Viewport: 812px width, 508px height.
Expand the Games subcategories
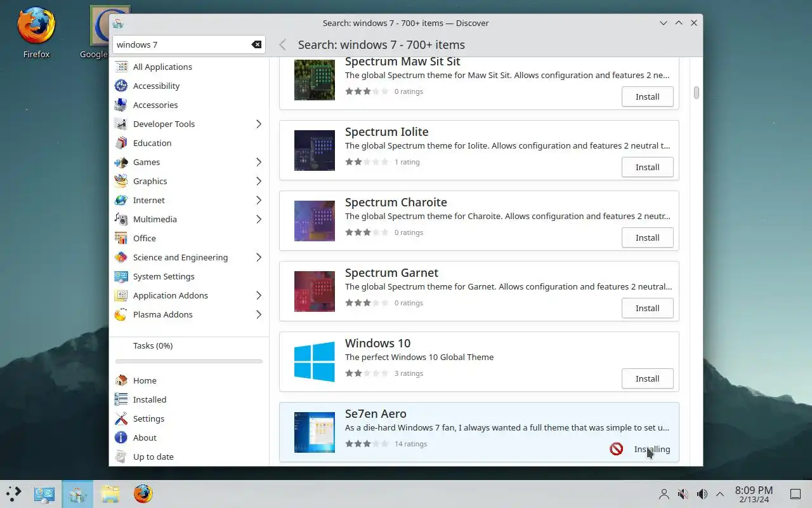pos(259,162)
